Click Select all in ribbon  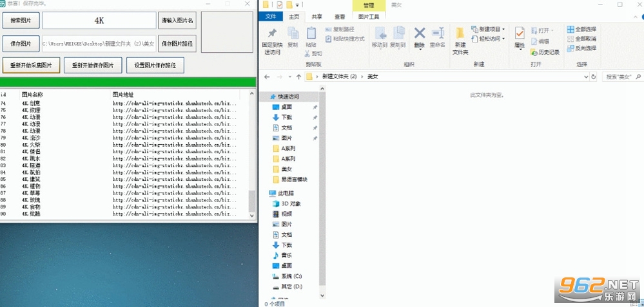pyautogui.click(x=581, y=30)
